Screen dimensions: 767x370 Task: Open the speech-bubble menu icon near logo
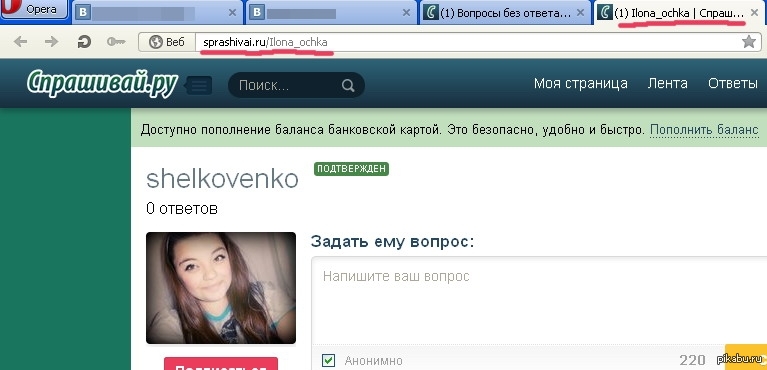[x=198, y=86]
